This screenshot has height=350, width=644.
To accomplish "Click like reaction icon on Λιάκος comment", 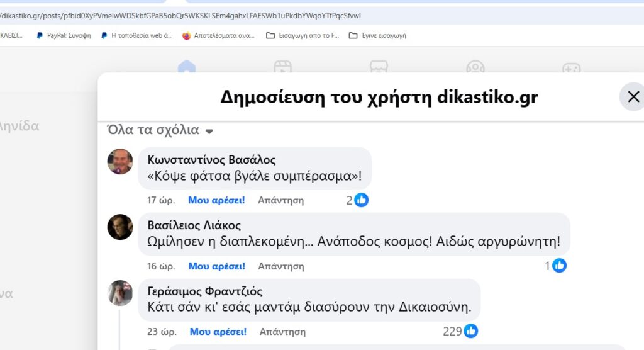I will click(x=559, y=266).
